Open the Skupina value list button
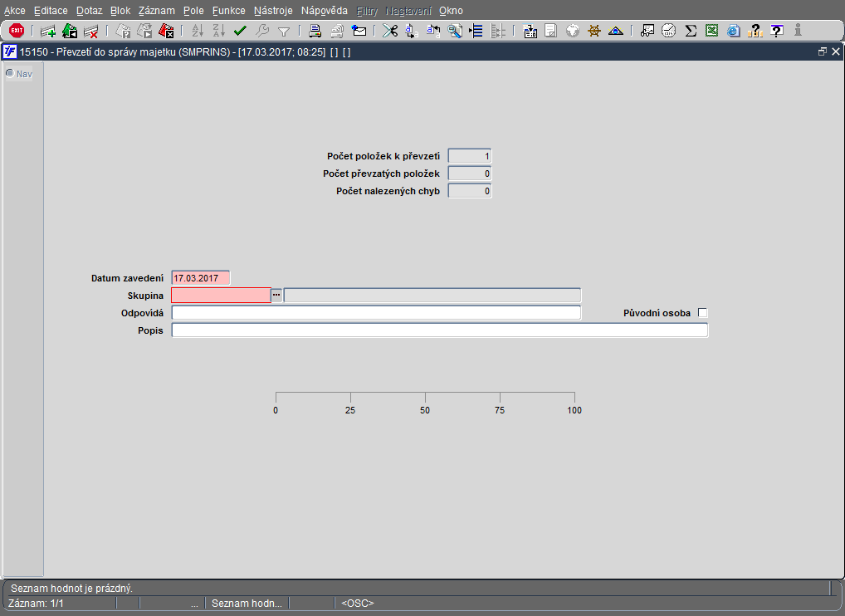This screenshot has height=616, width=845. click(276, 296)
